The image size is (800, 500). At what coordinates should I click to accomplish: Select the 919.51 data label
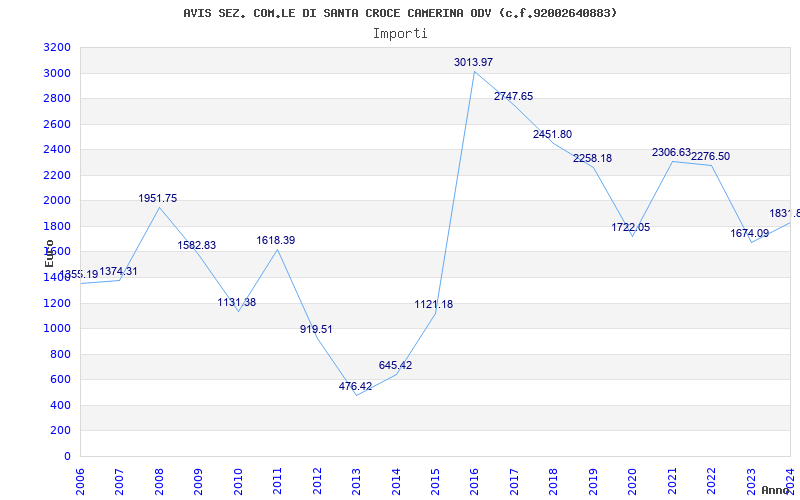pyautogui.click(x=316, y=330)
